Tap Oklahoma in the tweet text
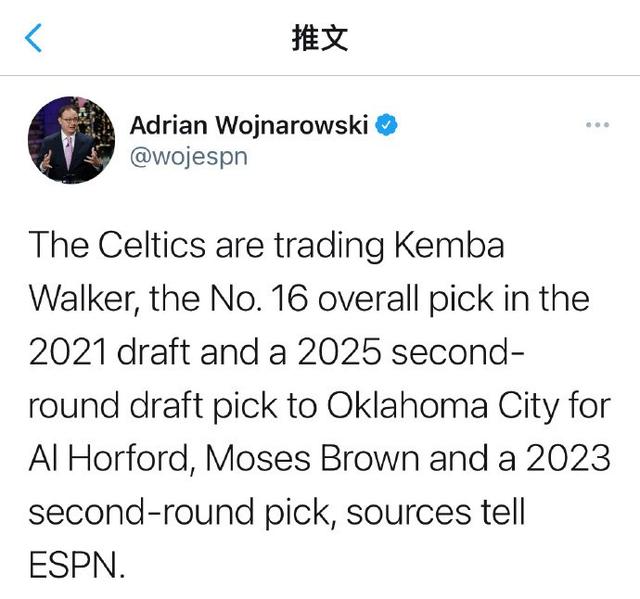This screenshot has height=599, width=640. (407, 406)
